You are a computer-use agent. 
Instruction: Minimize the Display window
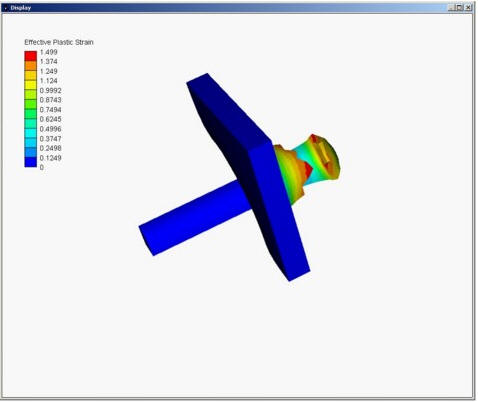coord(451,7)
